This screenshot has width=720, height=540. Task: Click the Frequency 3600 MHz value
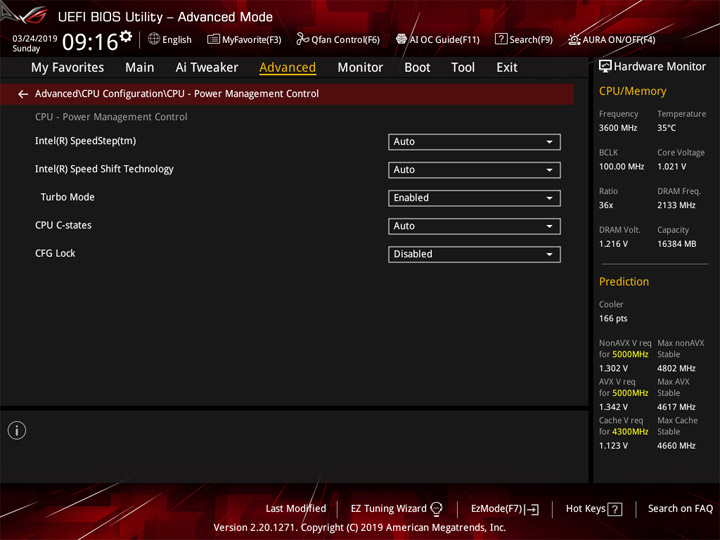pyautogui.click(x=618, y=128)
